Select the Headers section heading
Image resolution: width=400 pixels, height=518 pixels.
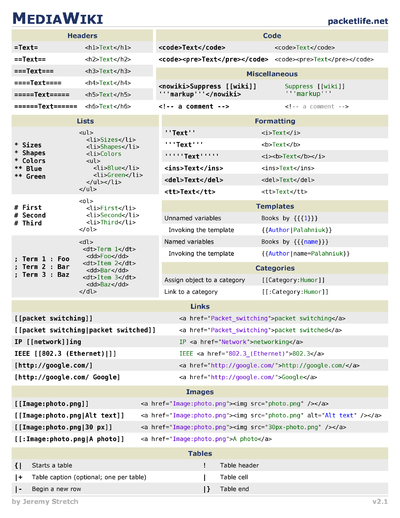coord(82,36)
